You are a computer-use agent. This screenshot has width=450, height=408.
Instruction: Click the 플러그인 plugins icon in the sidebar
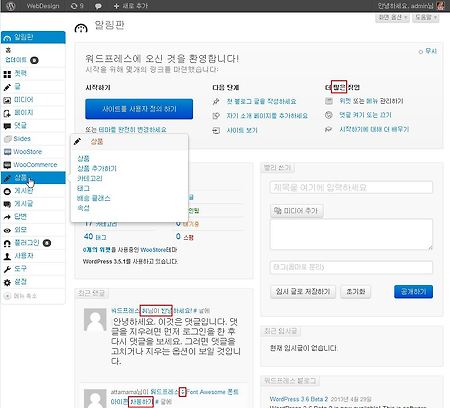[7, 244]
